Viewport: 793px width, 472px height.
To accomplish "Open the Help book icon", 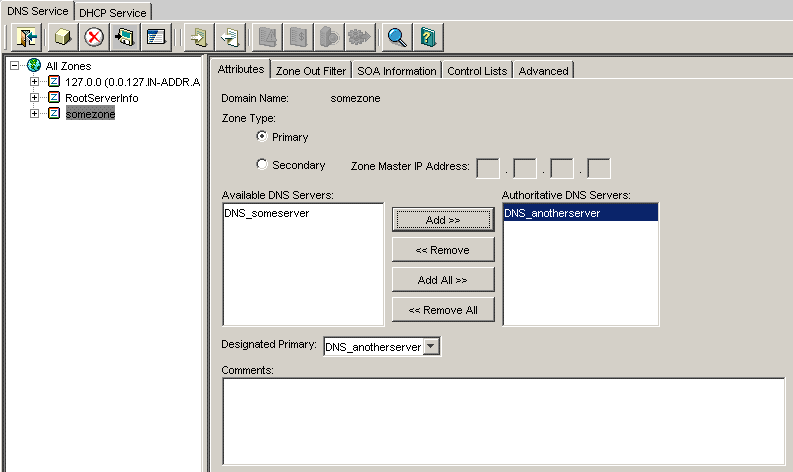I will click(x=428, y=37).
